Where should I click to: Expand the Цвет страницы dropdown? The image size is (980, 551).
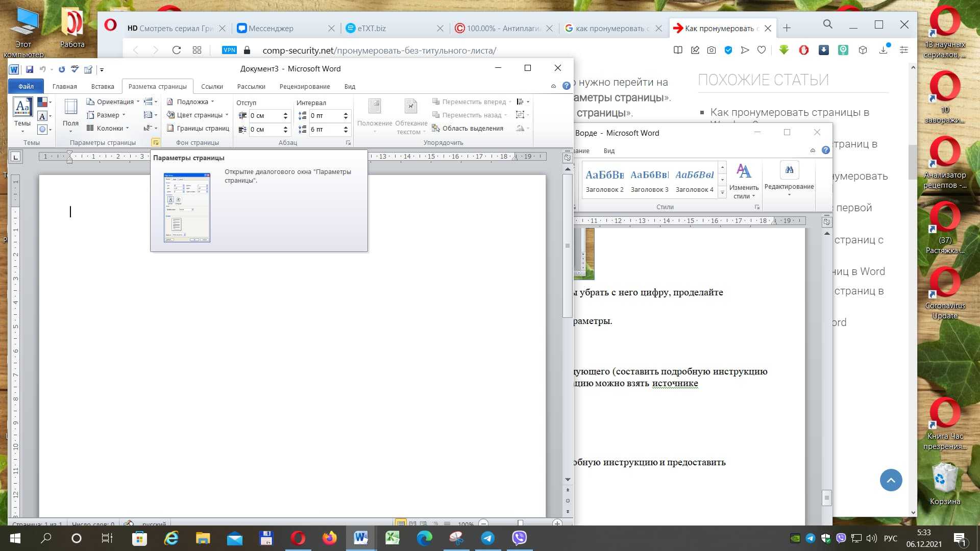coord(198,115)
